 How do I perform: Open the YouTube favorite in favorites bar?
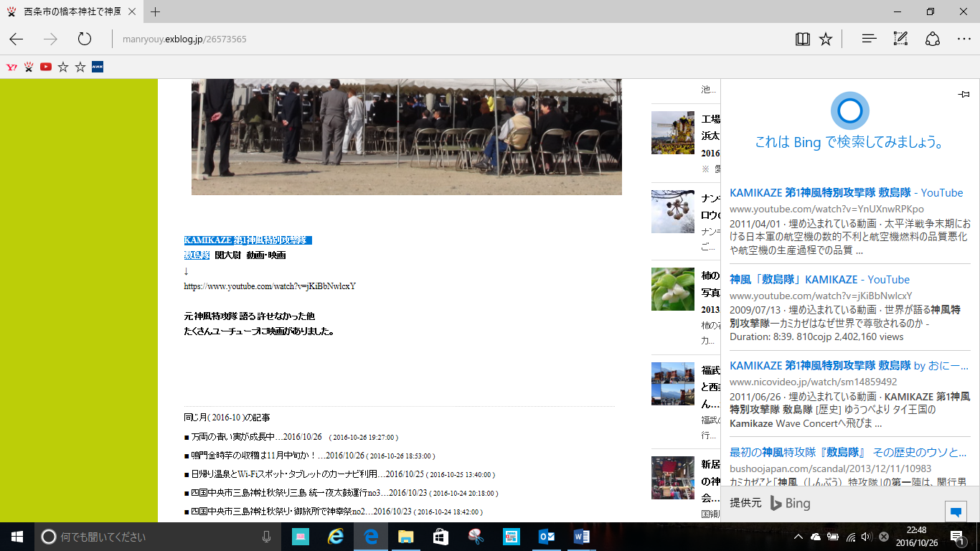click(x=46, y=67)
